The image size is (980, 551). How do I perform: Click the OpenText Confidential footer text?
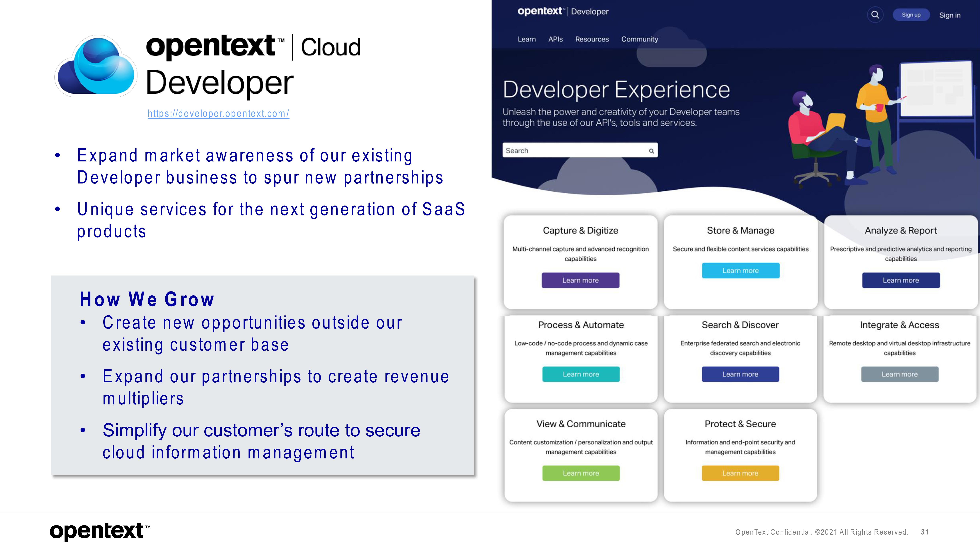[x=822, y=532]
